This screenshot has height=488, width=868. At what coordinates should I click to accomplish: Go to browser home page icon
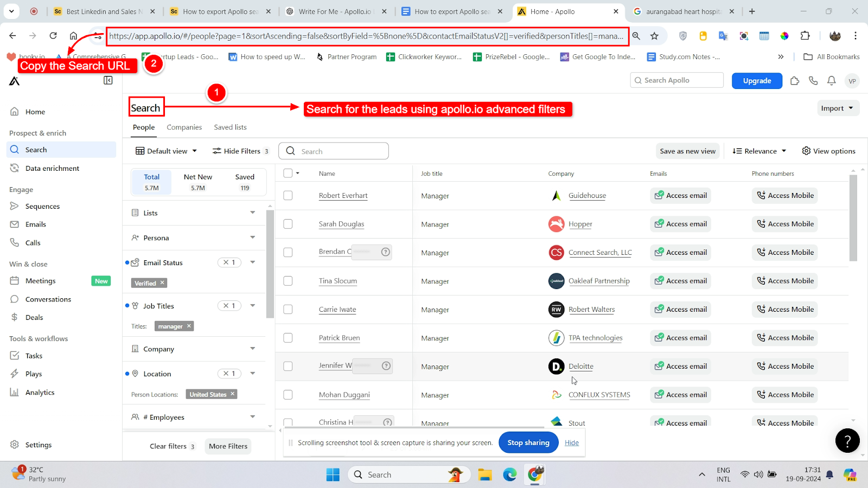tap(73, 36)
